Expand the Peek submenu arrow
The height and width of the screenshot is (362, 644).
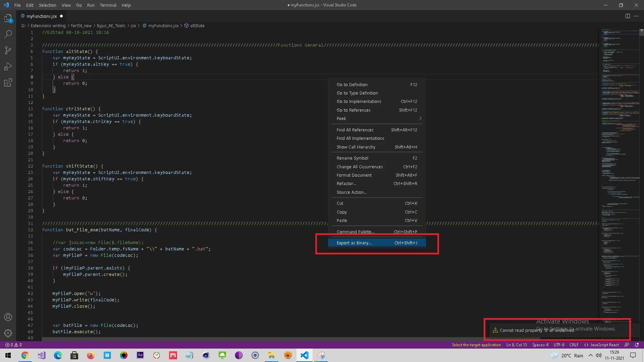420,118
